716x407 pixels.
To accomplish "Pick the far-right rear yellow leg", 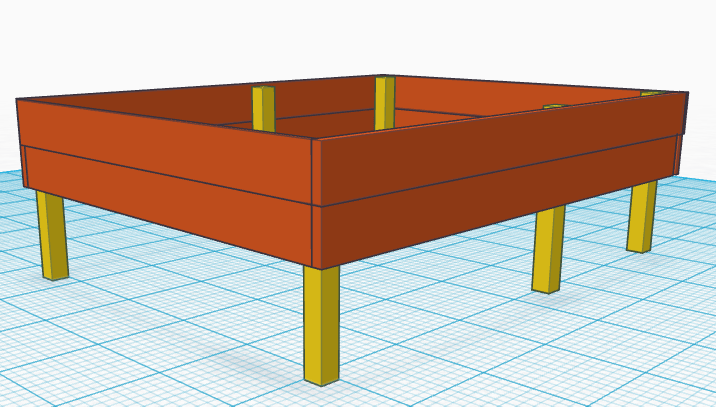I will 642,215.
